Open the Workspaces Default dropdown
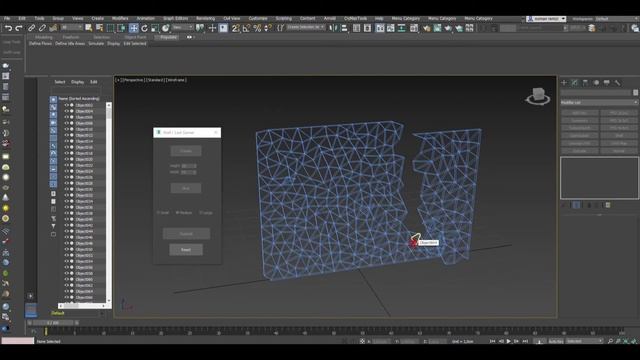 click(x=616, y=19)
